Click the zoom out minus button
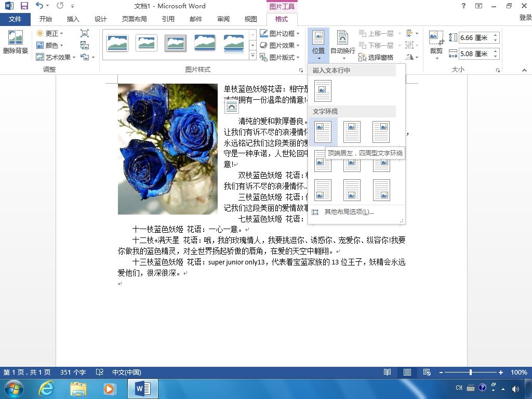Image resolution: width=532 pixels, height=399 pixels. [441, 372]
